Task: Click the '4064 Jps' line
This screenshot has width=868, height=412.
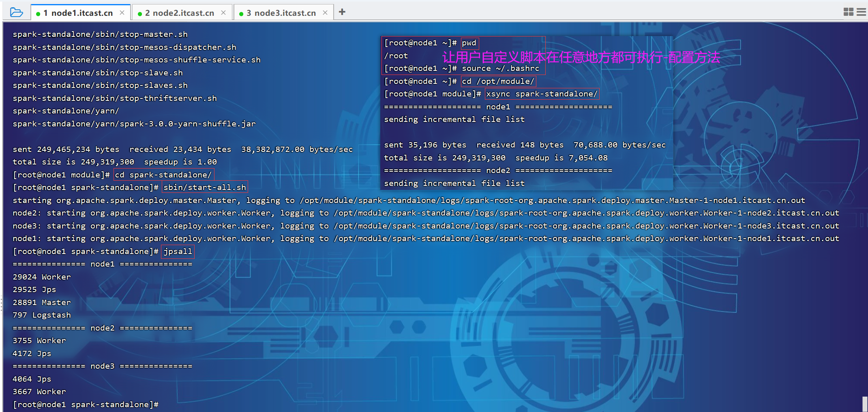Action: pyautogui.click(x=32, y=379)
